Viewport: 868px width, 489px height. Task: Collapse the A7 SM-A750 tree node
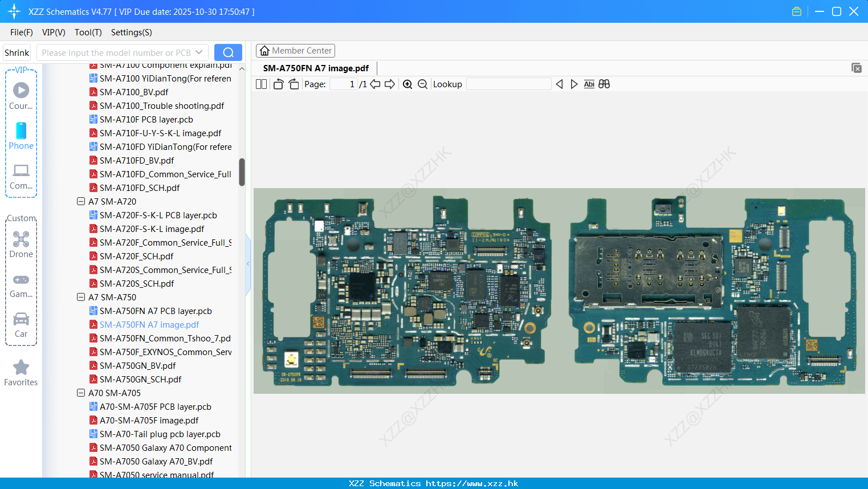81,297
